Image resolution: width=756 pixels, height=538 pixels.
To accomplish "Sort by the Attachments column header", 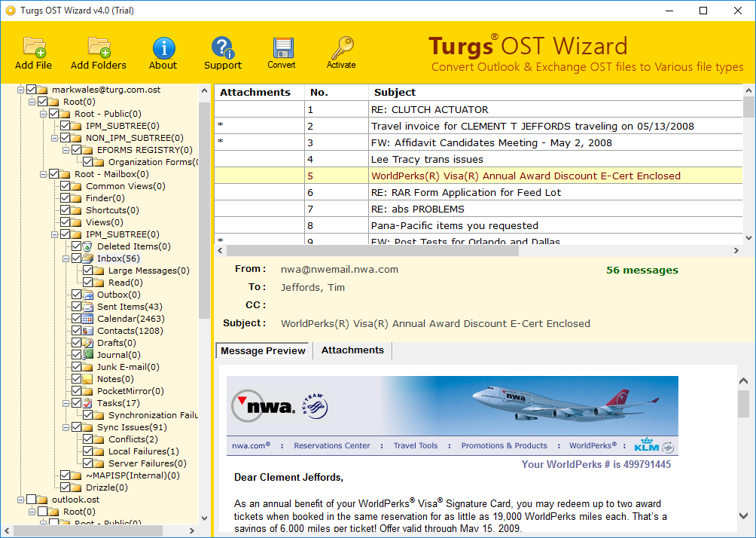I will 259,92.
